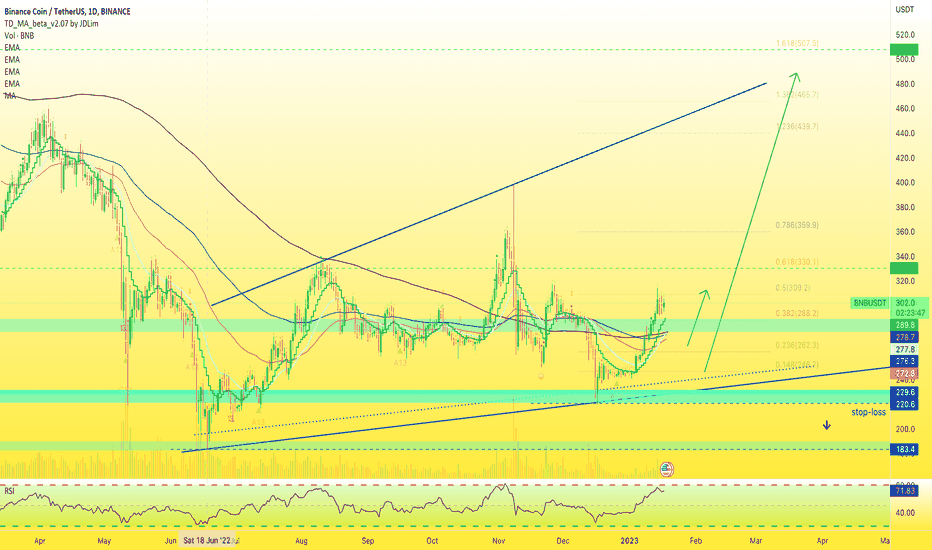
Task: Click the May label on time axis
Action: pos(104,541)
